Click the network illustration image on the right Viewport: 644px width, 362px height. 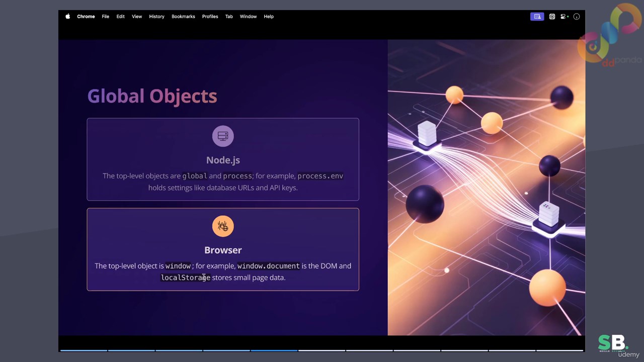tap(486, 188)
